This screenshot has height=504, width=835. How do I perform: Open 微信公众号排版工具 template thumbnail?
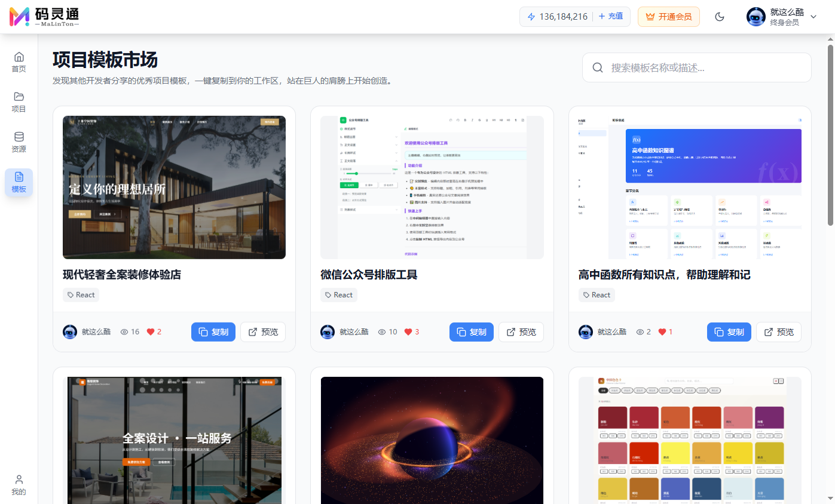tap(432, 188)
